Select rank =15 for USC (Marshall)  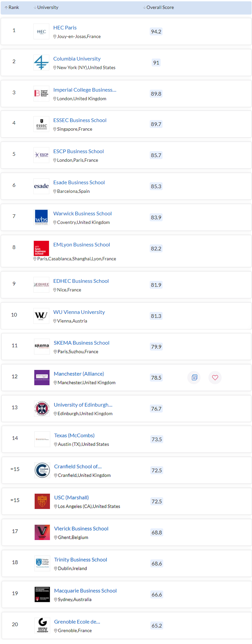click(15, 500)
